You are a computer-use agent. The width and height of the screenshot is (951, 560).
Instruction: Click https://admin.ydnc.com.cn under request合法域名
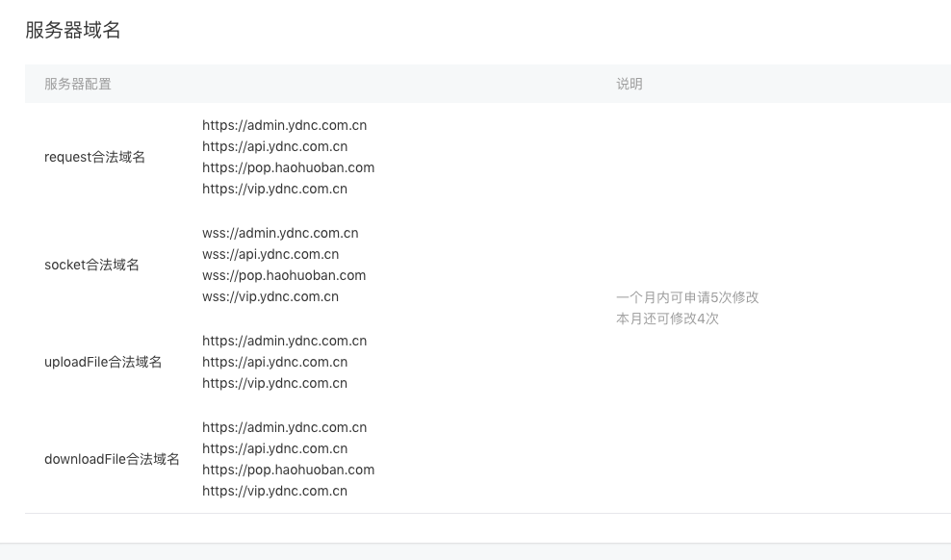(285, 125)
